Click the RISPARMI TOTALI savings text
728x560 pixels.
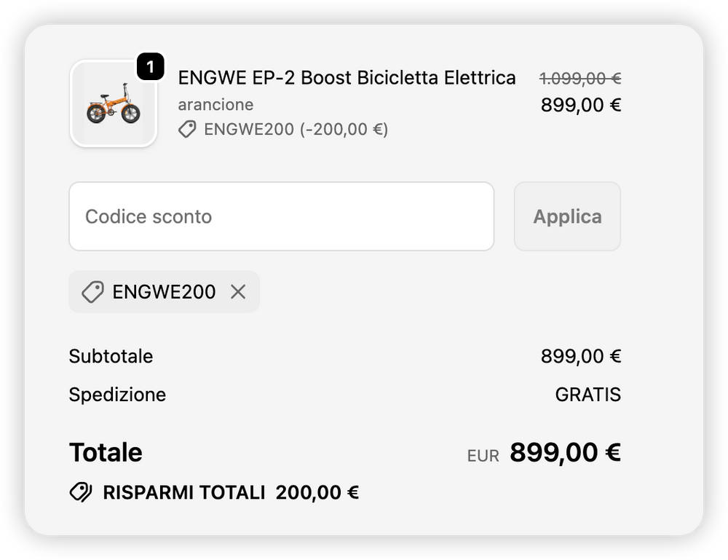coord(183,493)
